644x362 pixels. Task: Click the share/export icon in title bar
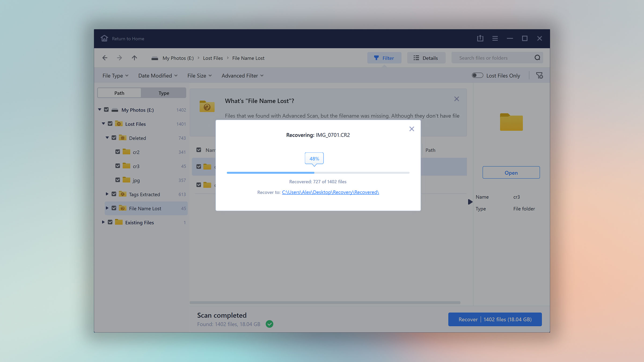pos(480,38)
